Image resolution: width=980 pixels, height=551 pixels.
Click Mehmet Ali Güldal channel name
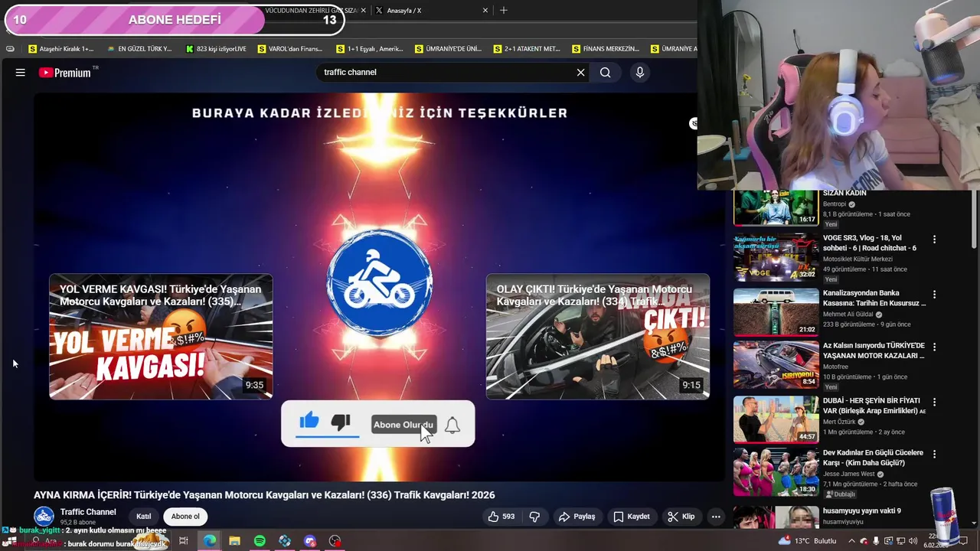click(850, 315)
